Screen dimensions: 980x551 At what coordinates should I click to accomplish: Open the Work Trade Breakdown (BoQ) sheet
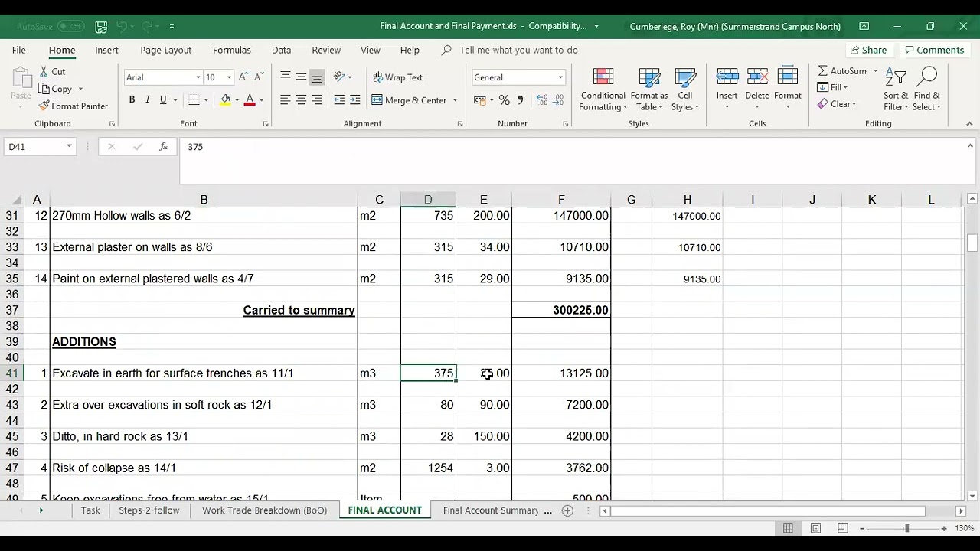[264, 510]
